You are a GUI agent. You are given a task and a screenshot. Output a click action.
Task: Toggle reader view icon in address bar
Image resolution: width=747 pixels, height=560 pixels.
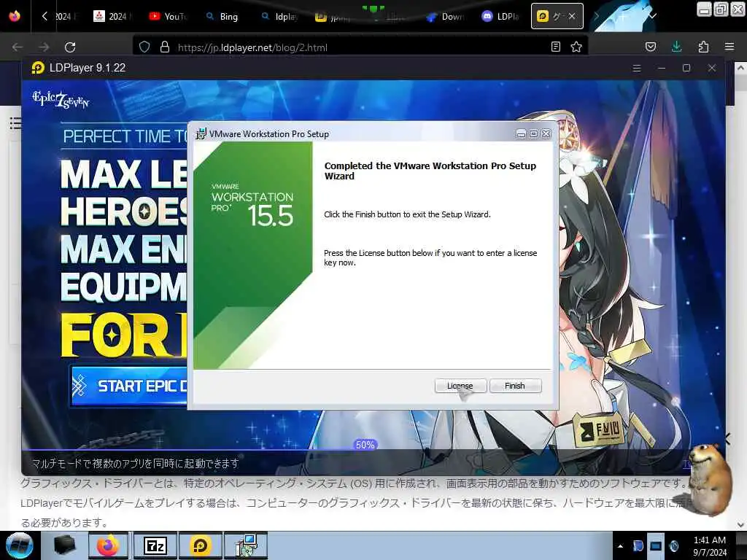tap(555, 47)
